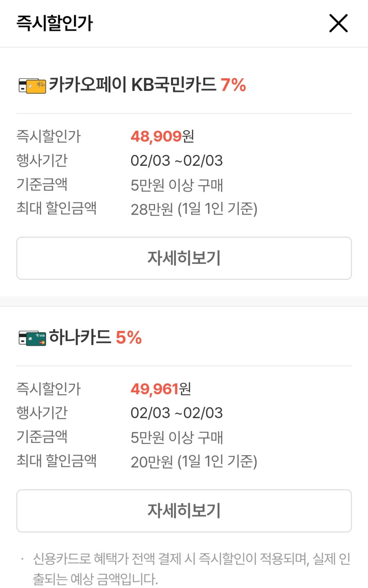Click the 5% discount rate label
368x588 pixels.
[129, 337]
